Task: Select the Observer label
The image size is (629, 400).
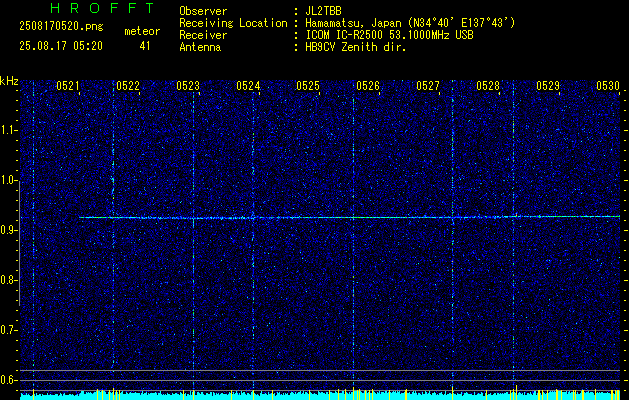Action: pos(203,11)
